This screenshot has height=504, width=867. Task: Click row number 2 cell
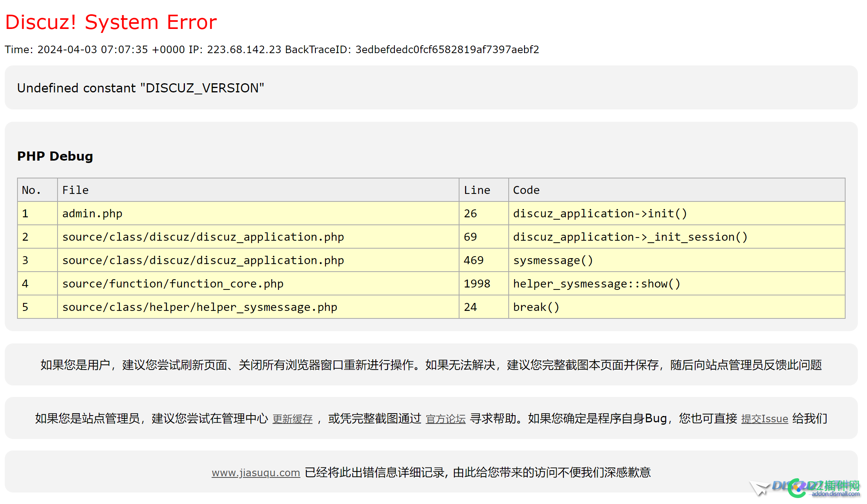[x=38, y=237]
